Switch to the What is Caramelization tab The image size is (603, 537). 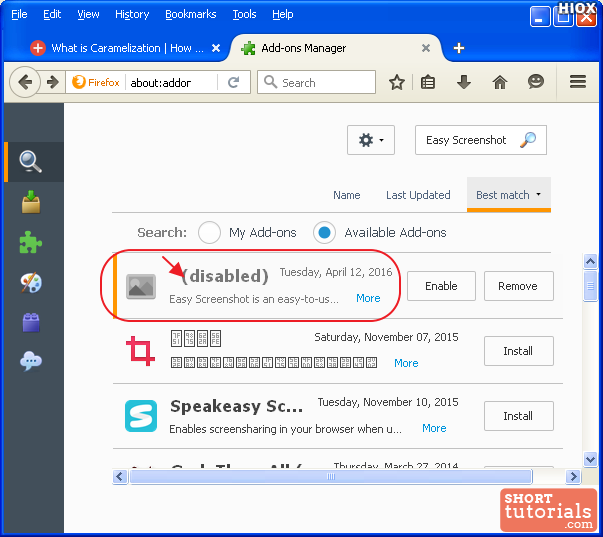coord(127,48)
